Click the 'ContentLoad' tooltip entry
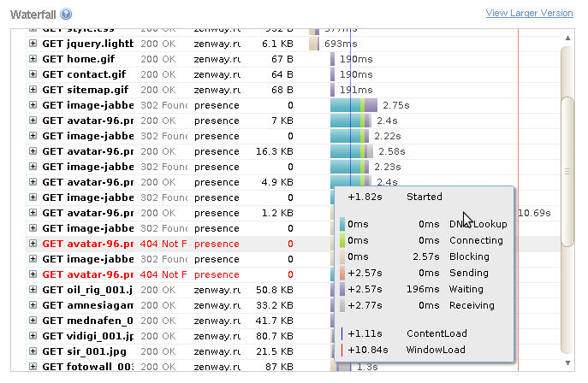Image resolution: width=588 pixels, height=383 pixels. [437, 333]
